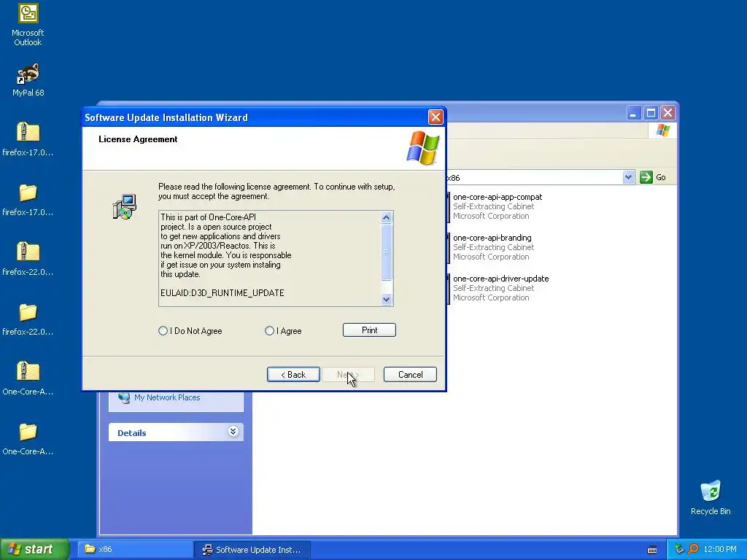Select the One-Core-A zip archive icon
This screenshot has height=560, width=747.
(28, 371)
